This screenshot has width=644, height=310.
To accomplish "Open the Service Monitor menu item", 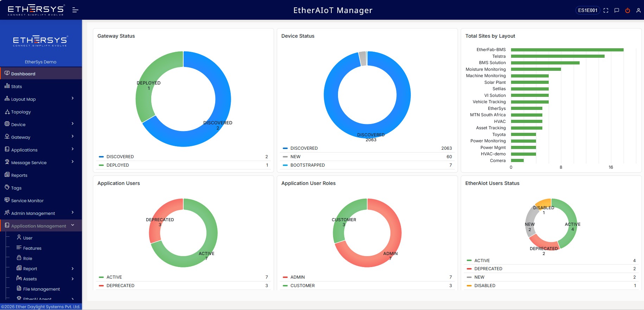I will tap(41, 200).
